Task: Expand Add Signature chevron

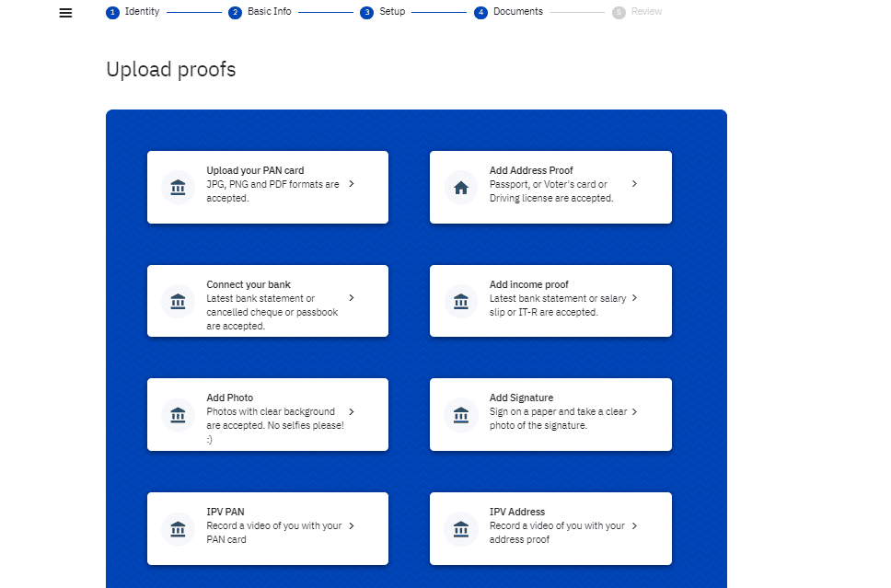Action: [x=634, y=411]
